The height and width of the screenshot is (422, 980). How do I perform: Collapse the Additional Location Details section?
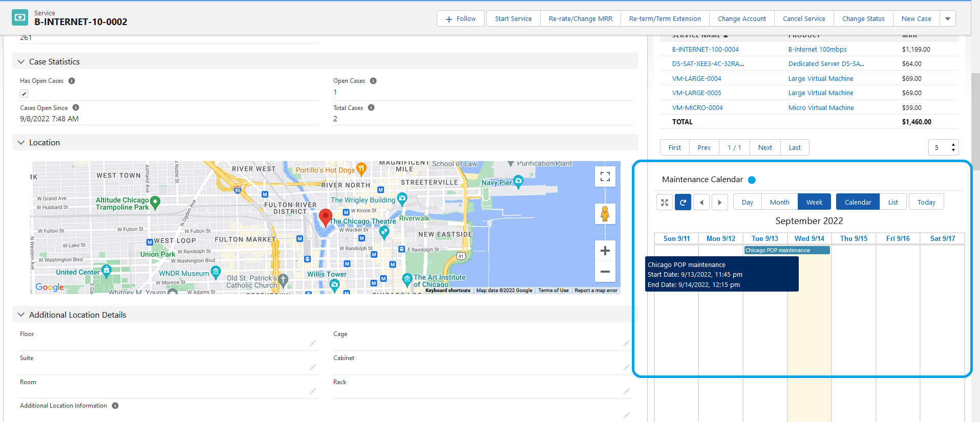[x=21, y=315]
